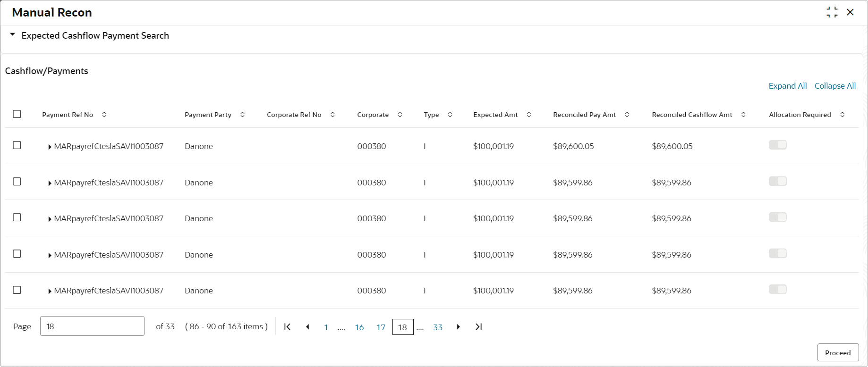Expand the last MARpayrefCteslaSAVI1003087 row
The height and width of the screenshot is (367, 868).
pos(50,291)
